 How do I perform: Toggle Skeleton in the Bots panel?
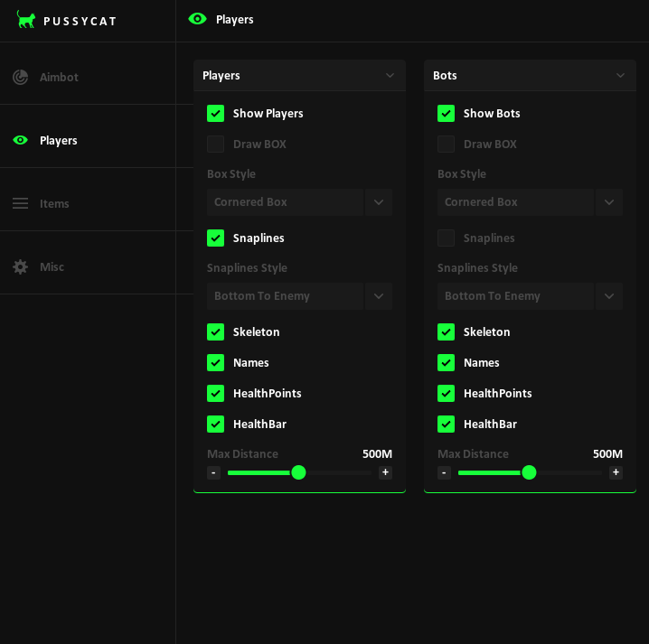click(x=446, y=331)
